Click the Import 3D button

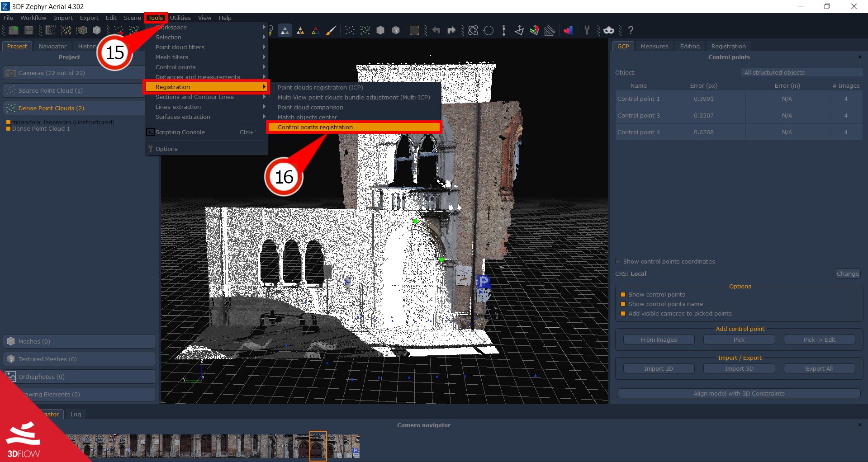click(x=739, y=368)
